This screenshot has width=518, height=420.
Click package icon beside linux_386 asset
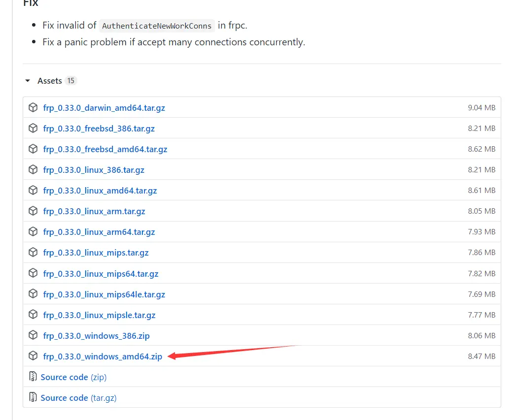pos(33,169)
